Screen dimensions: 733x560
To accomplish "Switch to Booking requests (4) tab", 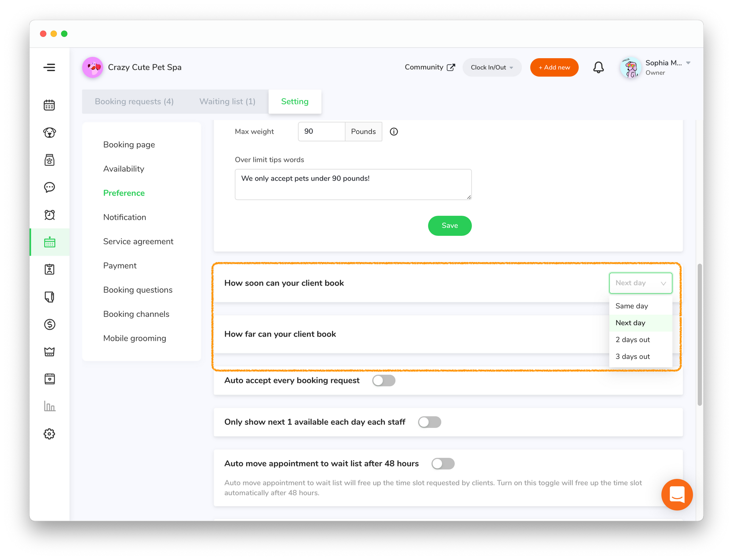I will coord(134,101).
